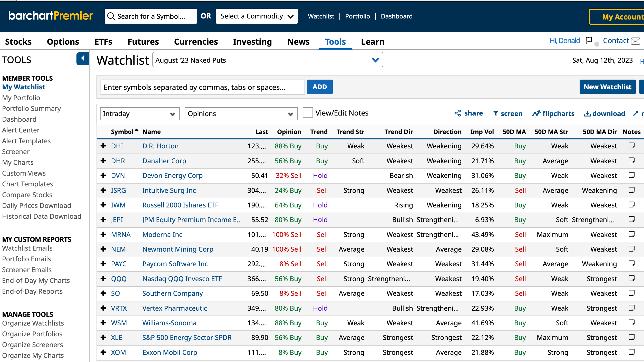
Task: Open the Watchlist Emails report link
Action: click(x=27, y=248)
